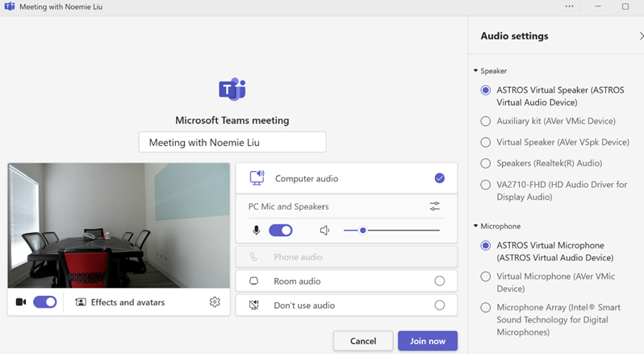Click the camera icon below video preview
644x354 pixels.
pyautogui.click(x=21, y=302)
